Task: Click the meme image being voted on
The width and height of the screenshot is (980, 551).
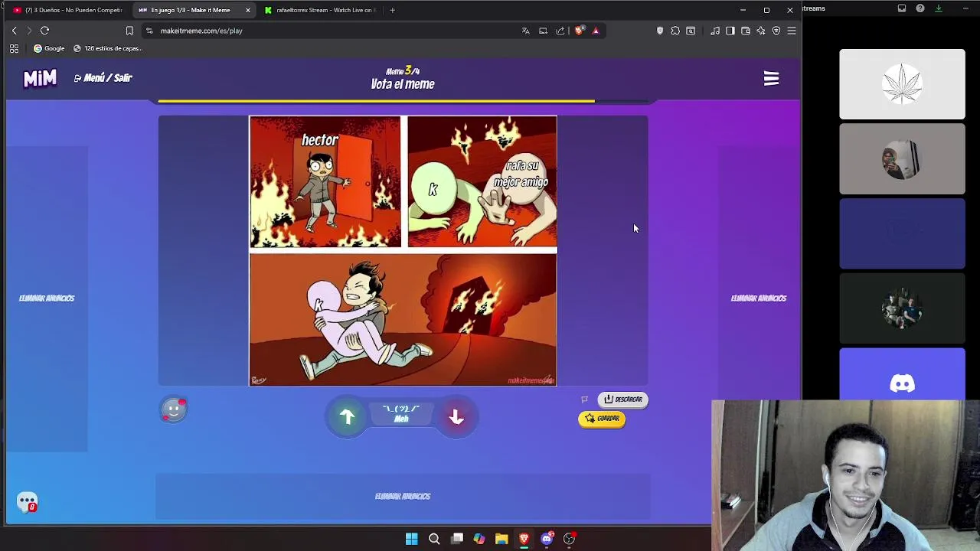Action: pos(403,251)
